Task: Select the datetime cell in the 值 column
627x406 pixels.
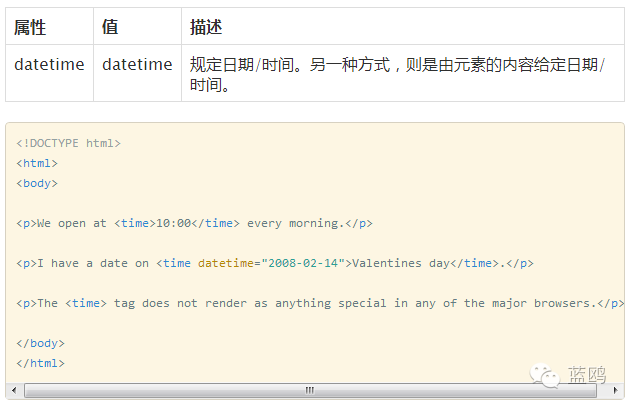Action: pyautogui.click(x=137, y=73)
